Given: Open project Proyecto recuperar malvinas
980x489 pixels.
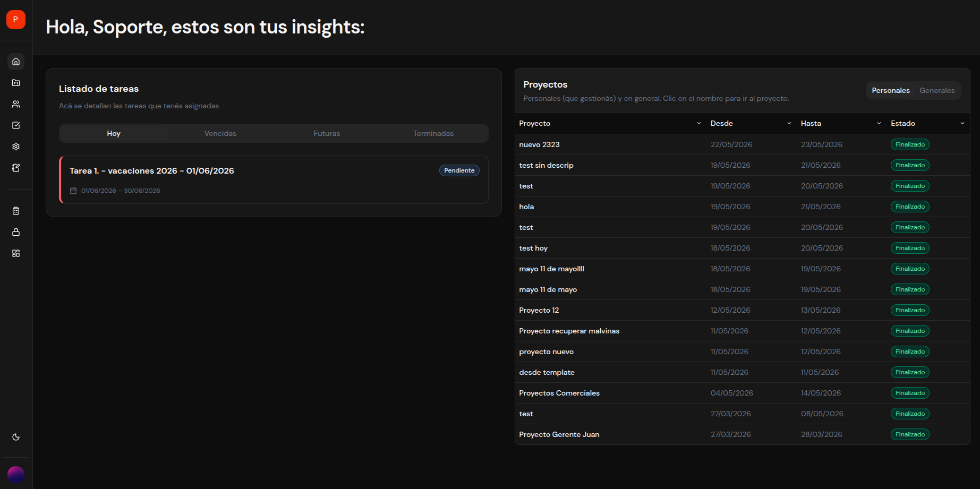Looking at the screenshot, I should click(x=569, y=331).
